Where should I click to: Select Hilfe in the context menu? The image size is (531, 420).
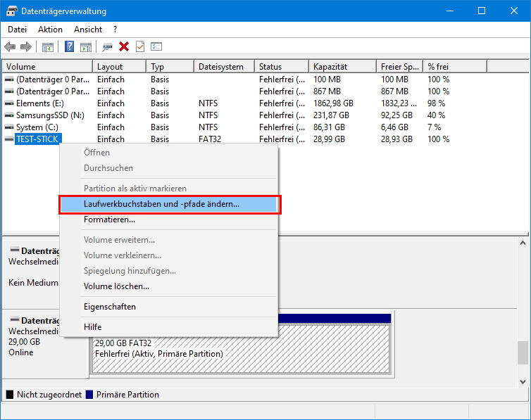(169, 327)
